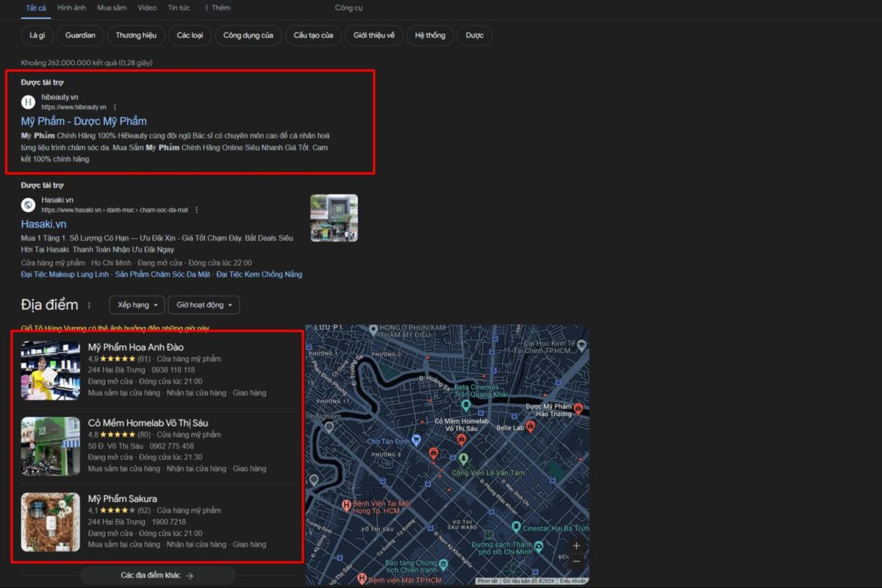Image resolution: width=882 pixels, height=588 pixels.
Task: Click the Hasaki storefront ad image
Action: click(x=334, y=218)
